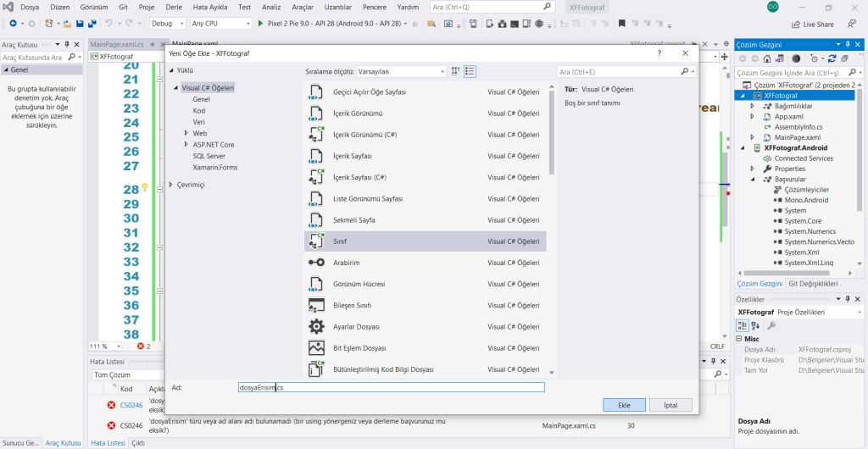Click the Ad file name input field
The height and width of the screenshot is (449, 868).
(391, 387)
